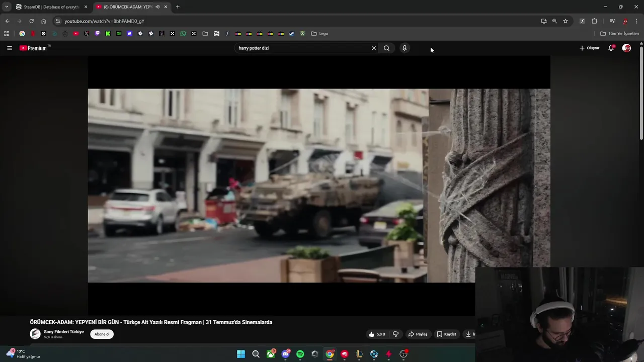The width and height of the screenshot is (644, 362).
Task: Open the WhatsApp bookmark
Action: click(183, 34)
